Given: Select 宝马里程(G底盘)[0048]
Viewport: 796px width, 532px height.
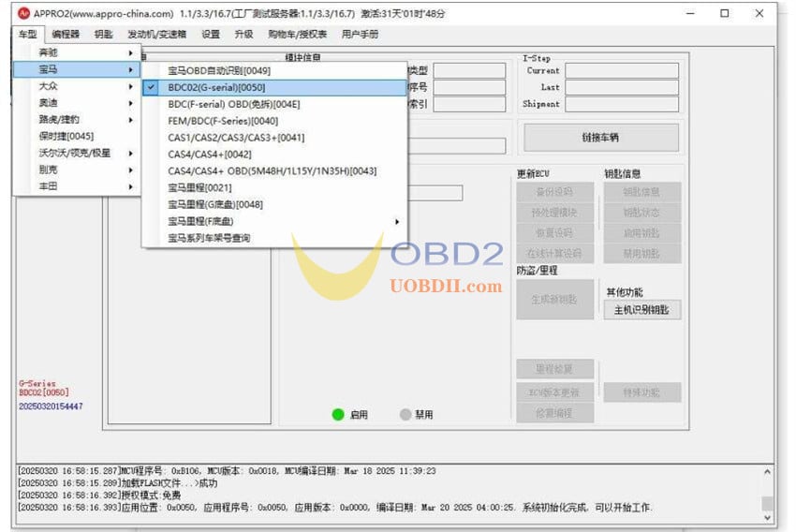Looking at the screenshot, I should [x=274, y=204].
